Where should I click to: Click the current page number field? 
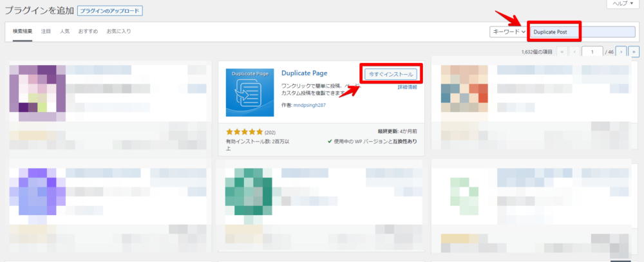[592, 51]
